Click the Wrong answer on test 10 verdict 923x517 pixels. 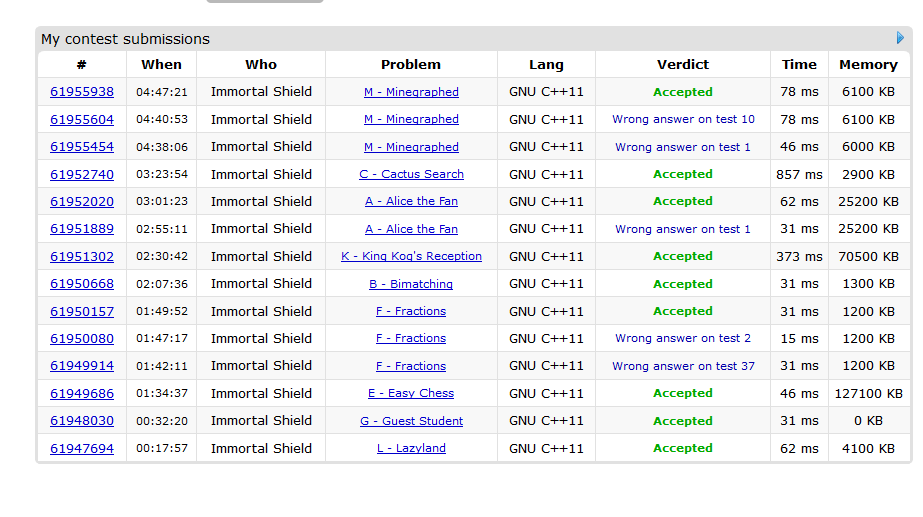coord(683,119)
